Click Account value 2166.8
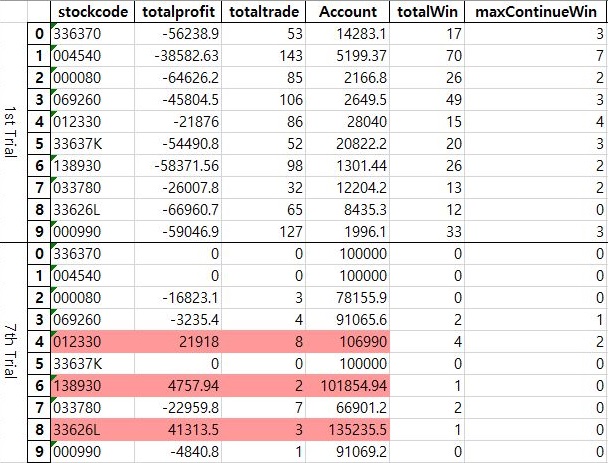The height and width of the screenshot is (463, 608). click(x=347, y=78)
